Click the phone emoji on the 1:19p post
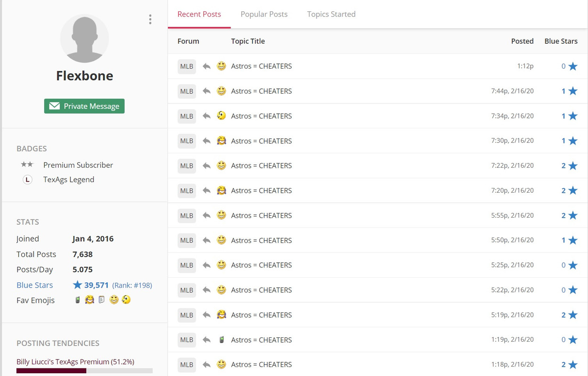The height and width of the screenshot is (376, 588). (x=222, y=339)
